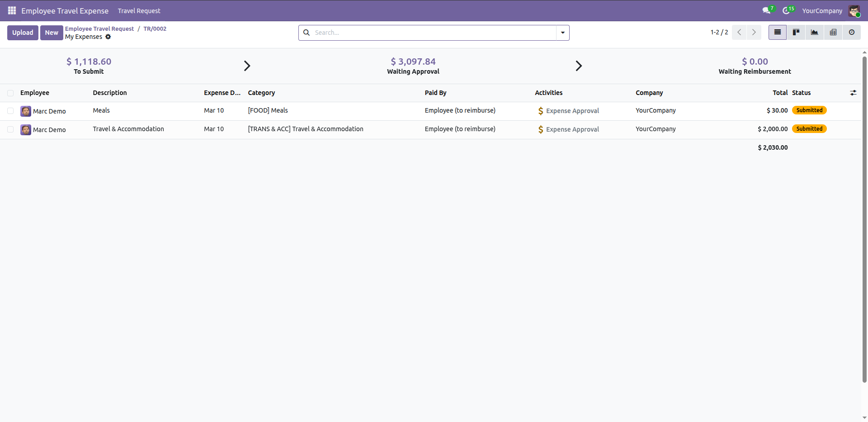Screen dimensions: 868x422
Task: Click the My Expenses gear settings icon
Action: pyautogui.click(x=108, y=37)
